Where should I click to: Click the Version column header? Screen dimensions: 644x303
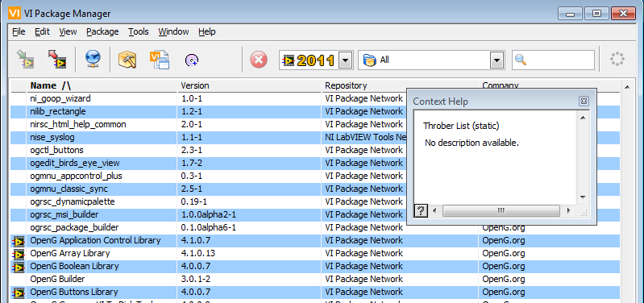249,85
